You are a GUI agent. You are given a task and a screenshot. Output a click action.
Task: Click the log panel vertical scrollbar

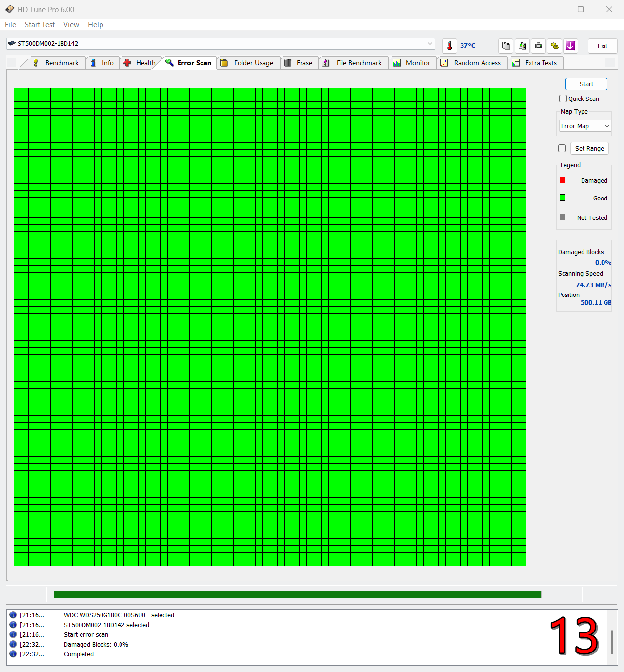click(612, 641)
